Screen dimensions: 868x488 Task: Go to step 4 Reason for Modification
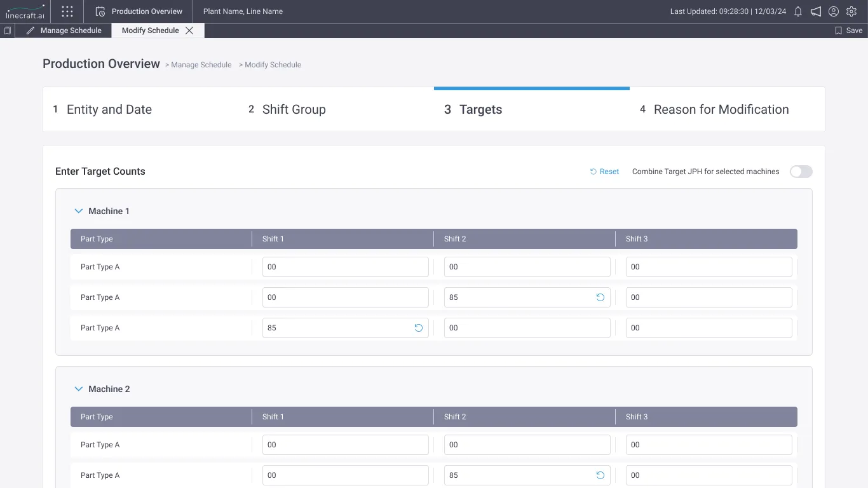tap(727, 109)
